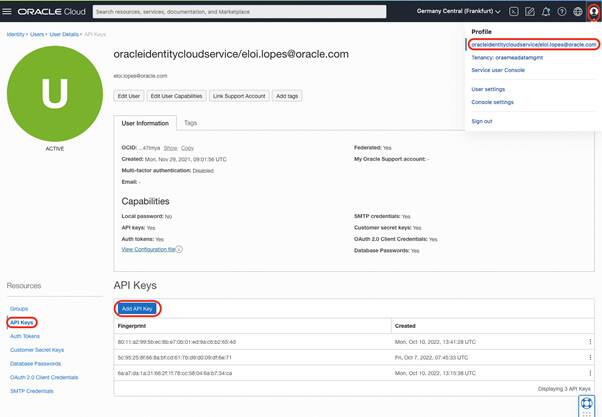Open the hamburger navigation menu

point(7,12)
